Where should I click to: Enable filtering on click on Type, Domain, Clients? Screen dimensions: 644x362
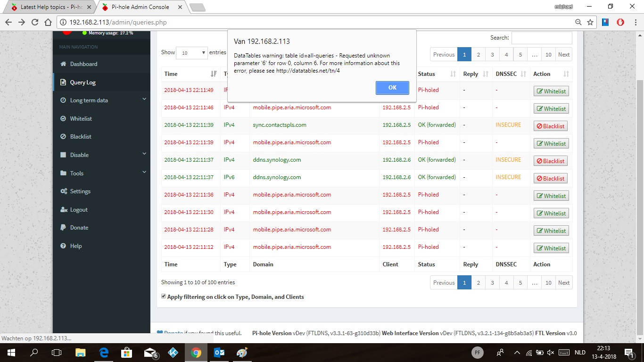(164, 296)
